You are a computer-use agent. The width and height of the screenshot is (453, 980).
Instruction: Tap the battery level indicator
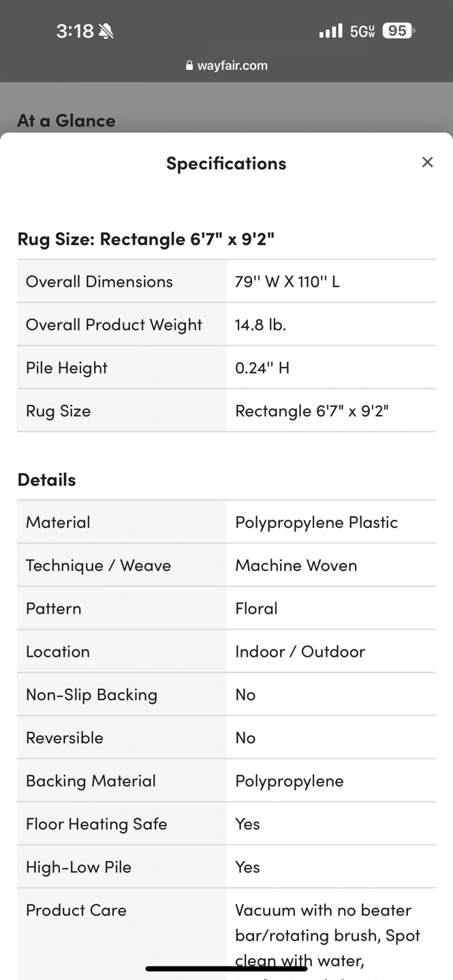tap(398, 31)
